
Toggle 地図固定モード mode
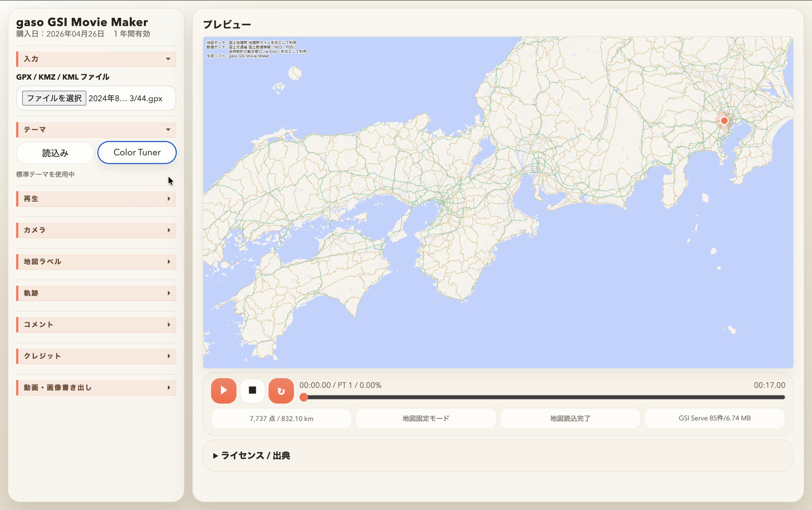(x=425, y=418)
